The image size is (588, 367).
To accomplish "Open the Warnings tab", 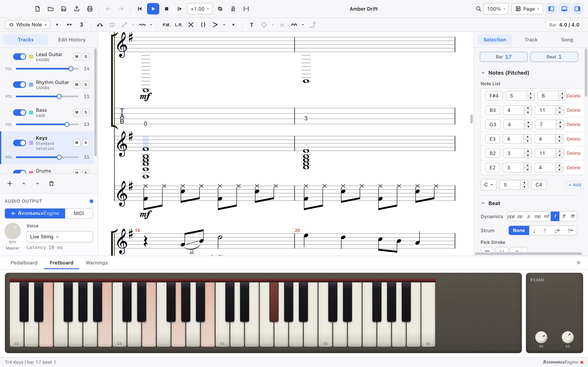I will pyautogui.click(x=97, y=263).
